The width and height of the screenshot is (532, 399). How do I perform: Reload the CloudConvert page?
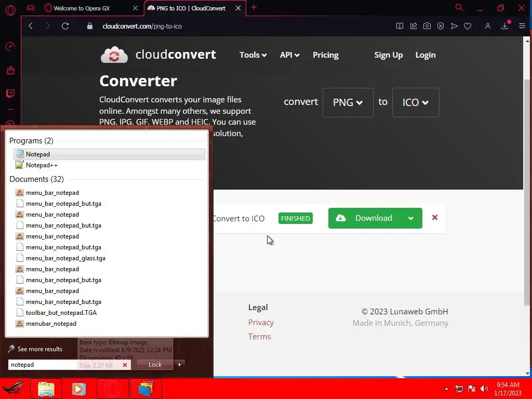[x=65, y=26]
